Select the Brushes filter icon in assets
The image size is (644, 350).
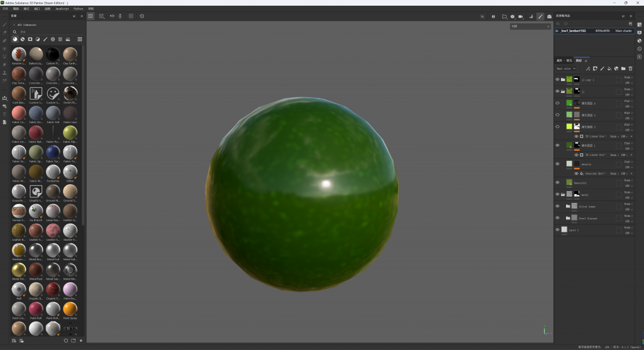coord(45,40)
